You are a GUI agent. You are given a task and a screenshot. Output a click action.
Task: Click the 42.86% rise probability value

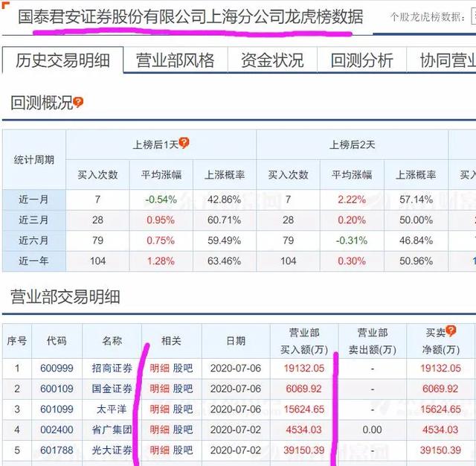point(225,200)
